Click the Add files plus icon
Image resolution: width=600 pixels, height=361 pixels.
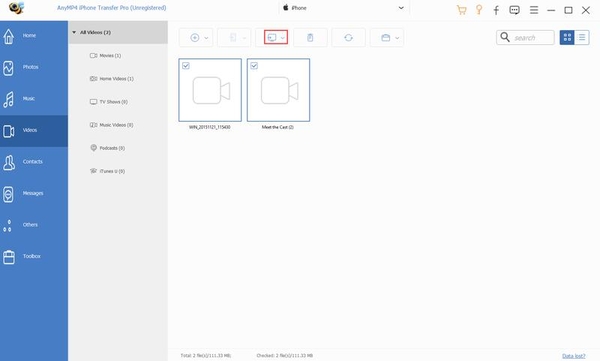(195, 38)
